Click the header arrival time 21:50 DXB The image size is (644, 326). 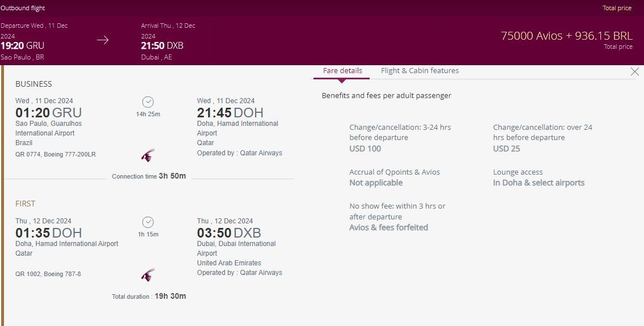click(x=162, y=46)
